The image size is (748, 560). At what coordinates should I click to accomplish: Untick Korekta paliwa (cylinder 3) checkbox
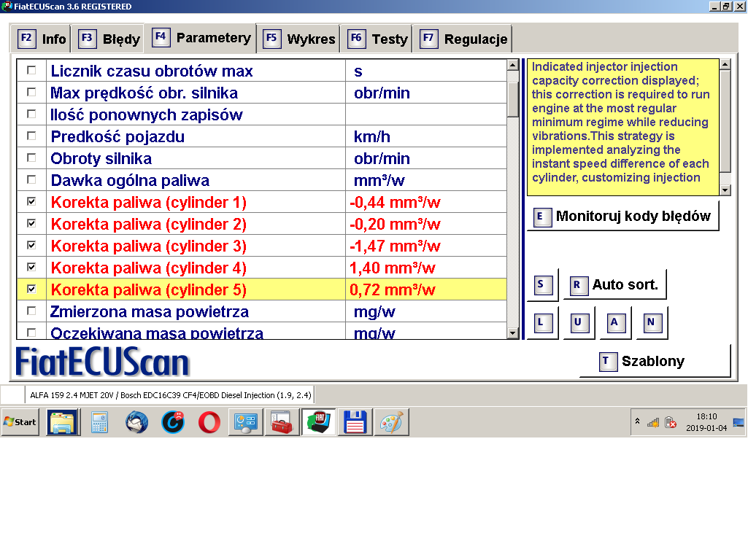coord(31,246)
